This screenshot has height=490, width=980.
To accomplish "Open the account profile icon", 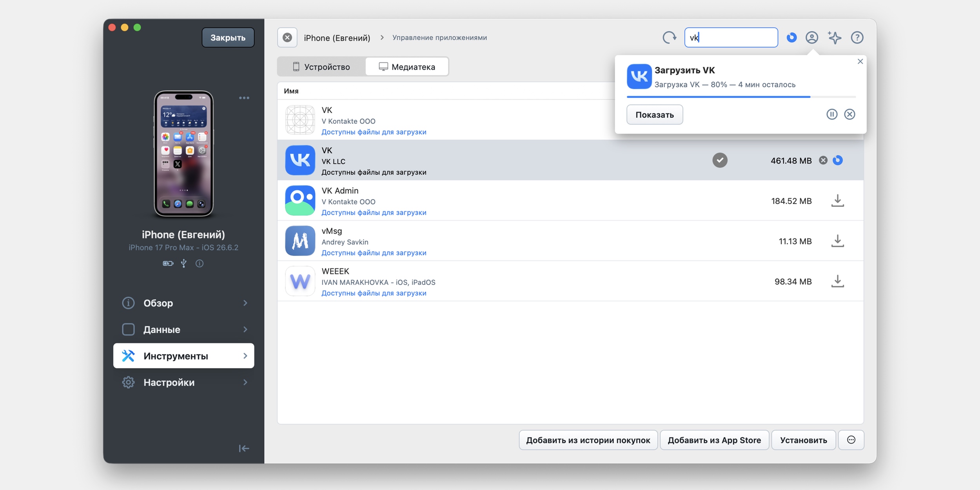I will point(812,38).
